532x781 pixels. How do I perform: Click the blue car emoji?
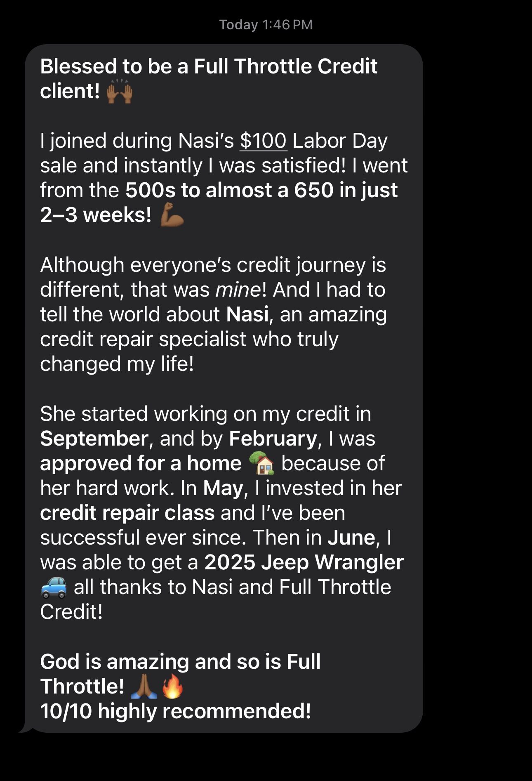(54, 587)
